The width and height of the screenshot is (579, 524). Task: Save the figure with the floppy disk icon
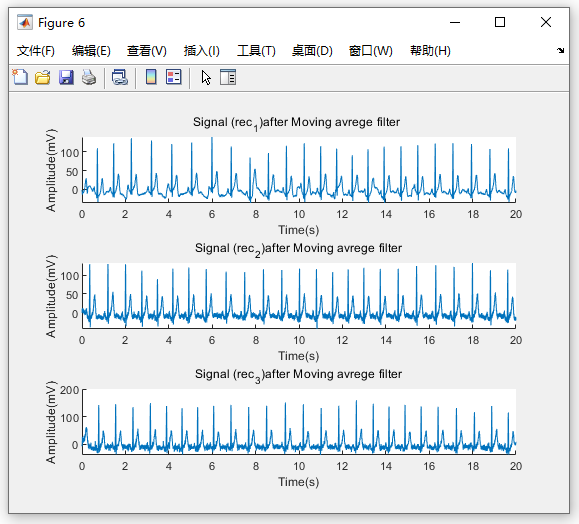coord(66,77)
